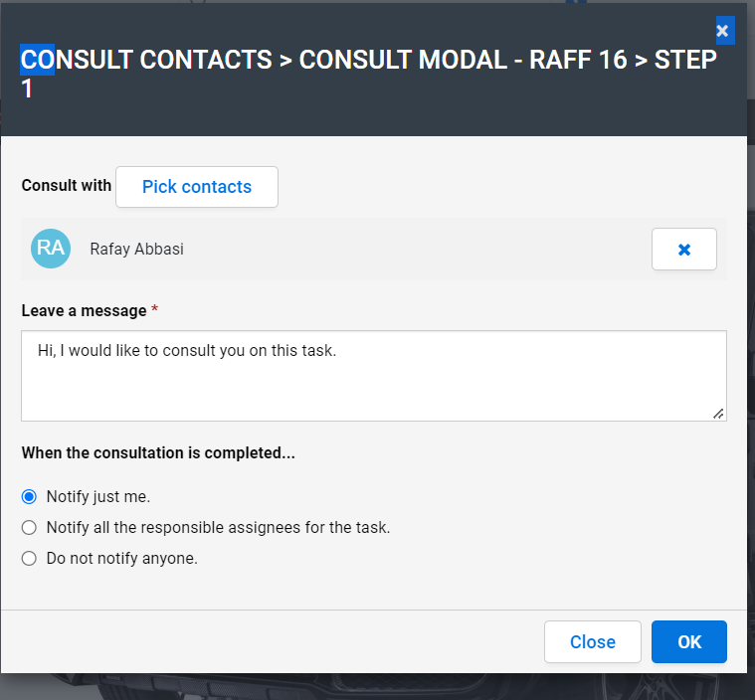Click the When the consultation is completed heading
Screen dimensions: 755x700
pyautogui.click(x=158, y=453)
